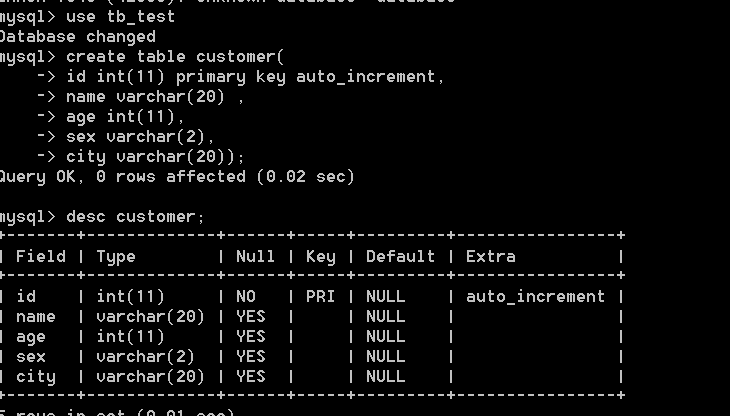730x416 pixels.
Task: Click 'auto_increment' in the Extra column
Action: pyautogui.click(x=535, y=297)
